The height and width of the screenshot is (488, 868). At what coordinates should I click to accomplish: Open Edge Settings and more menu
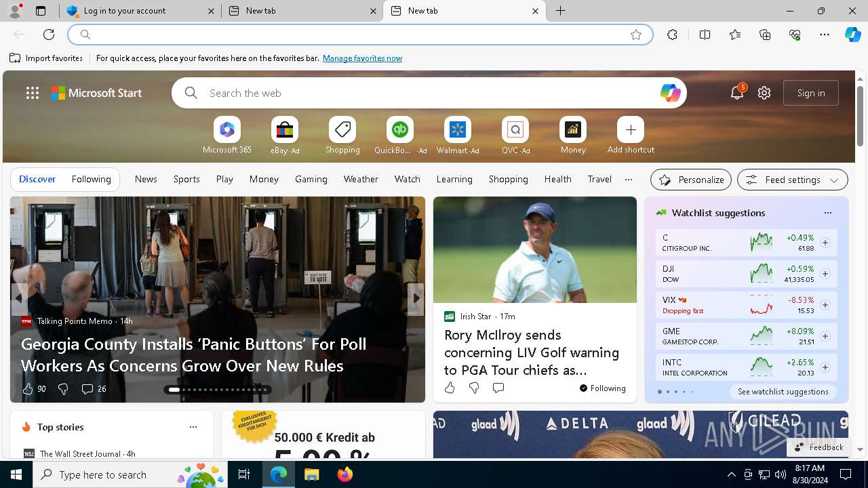tap(825, 35)
